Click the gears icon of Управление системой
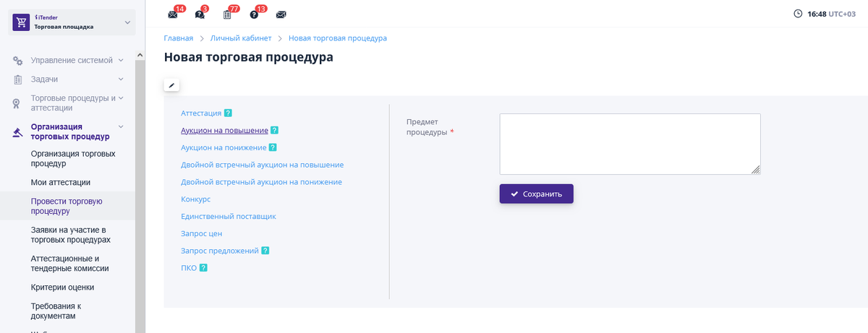Image resolution: width=868 pixels, height=333 pixels. (18, 61)
